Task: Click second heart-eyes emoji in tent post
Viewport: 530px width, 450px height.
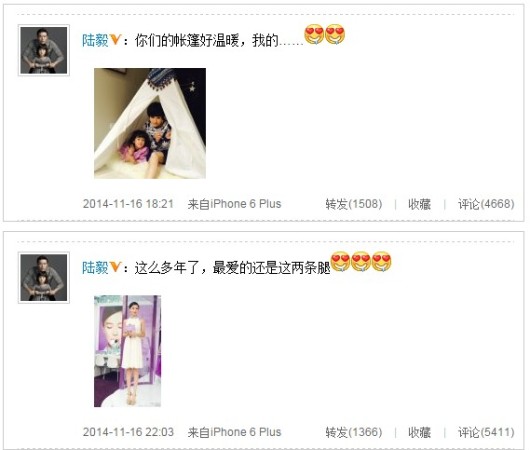Action: pyautogui.click(x=335, y=34)
